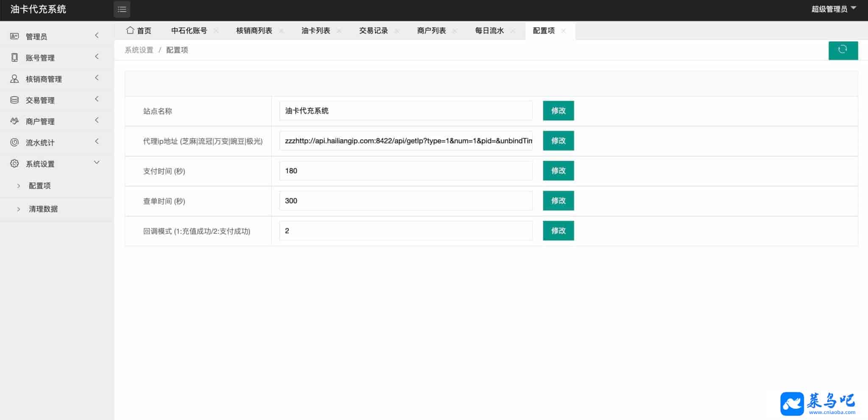The width and height of the screenshot is (868, 420).
Task: Click the 核销商管理 user icon
Action: [14, 79]
